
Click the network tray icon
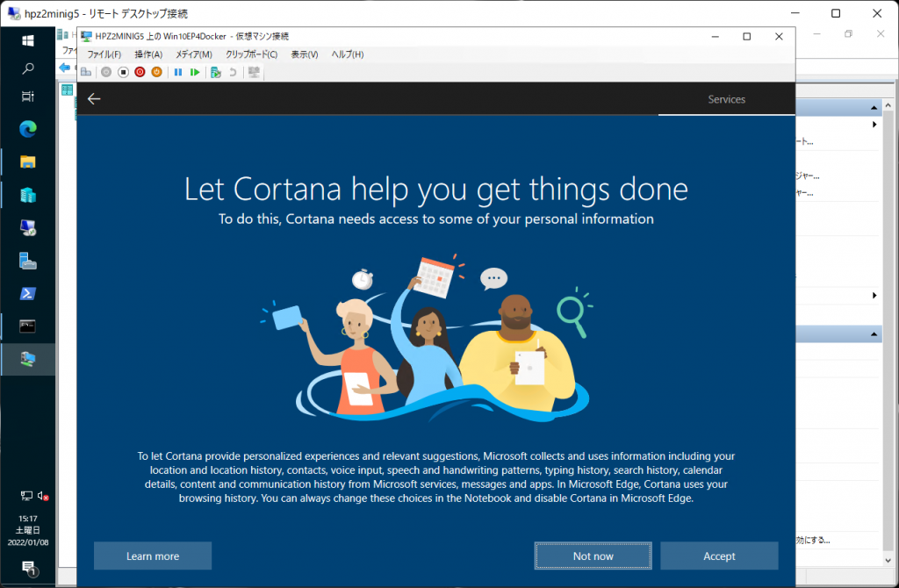[26, 496]
